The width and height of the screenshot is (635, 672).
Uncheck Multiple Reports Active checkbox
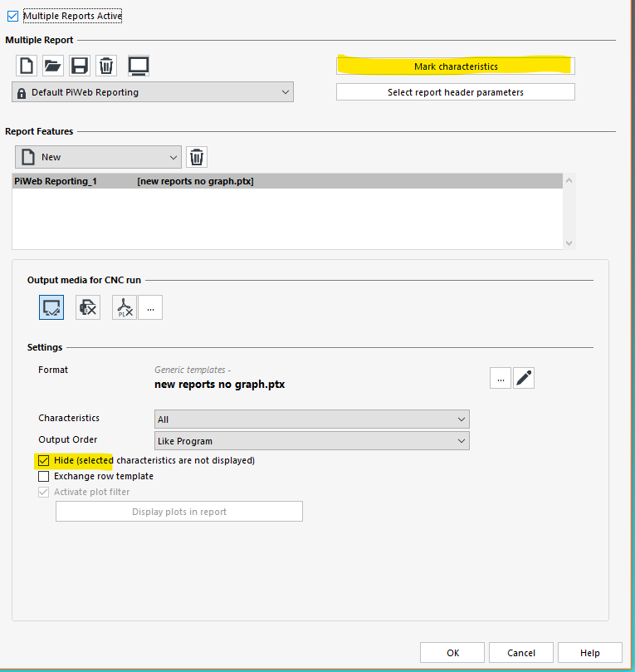(x=12, y=16)
